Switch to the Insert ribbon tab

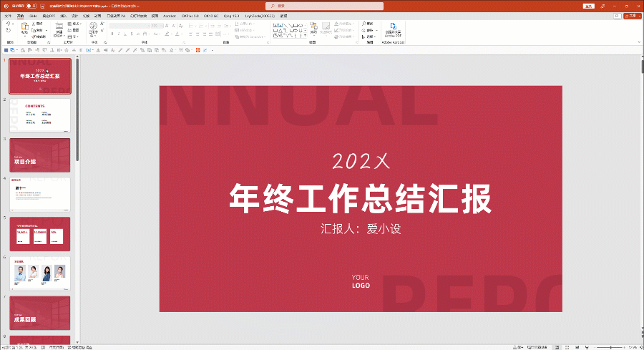pos(63,16)
